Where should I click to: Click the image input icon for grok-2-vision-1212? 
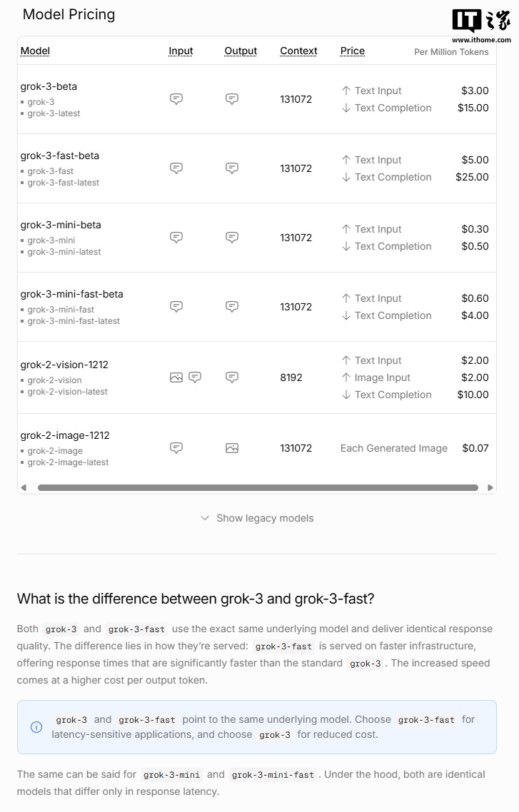[176, 377]
